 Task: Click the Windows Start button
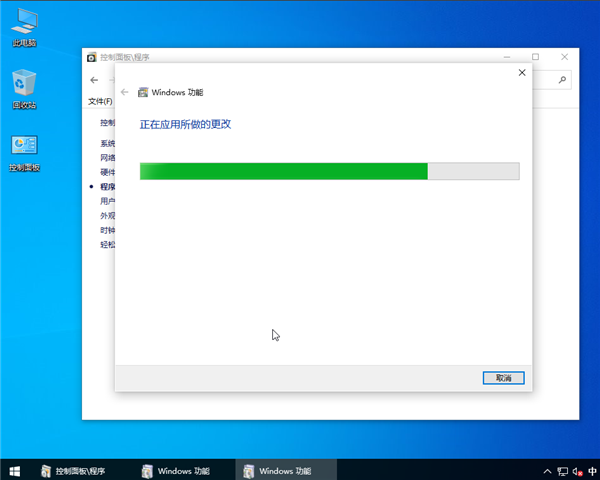point(14,470)
